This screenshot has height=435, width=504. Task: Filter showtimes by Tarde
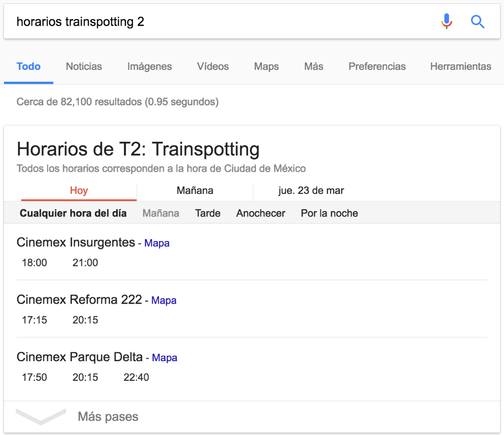coord(208,213)
